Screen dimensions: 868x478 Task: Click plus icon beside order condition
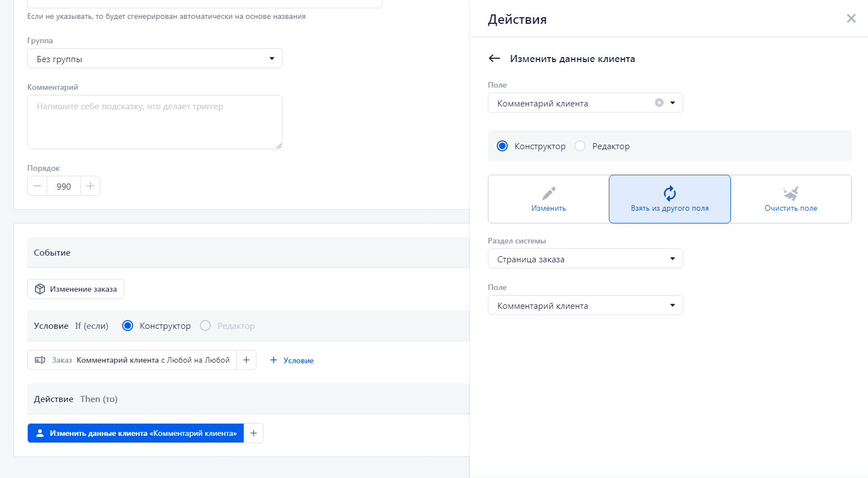(246, 360)
